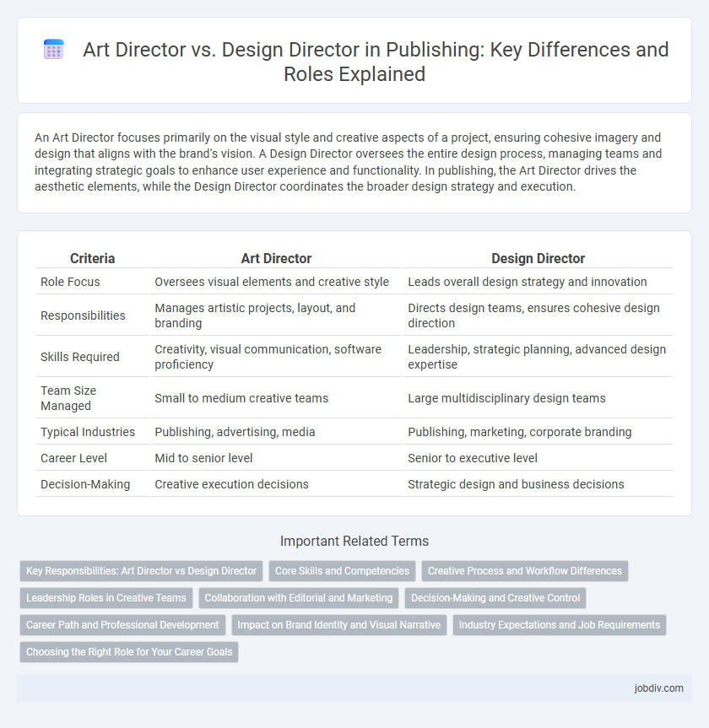
Task: Click the jobdiv.com footer text
Action: point(659,688)
